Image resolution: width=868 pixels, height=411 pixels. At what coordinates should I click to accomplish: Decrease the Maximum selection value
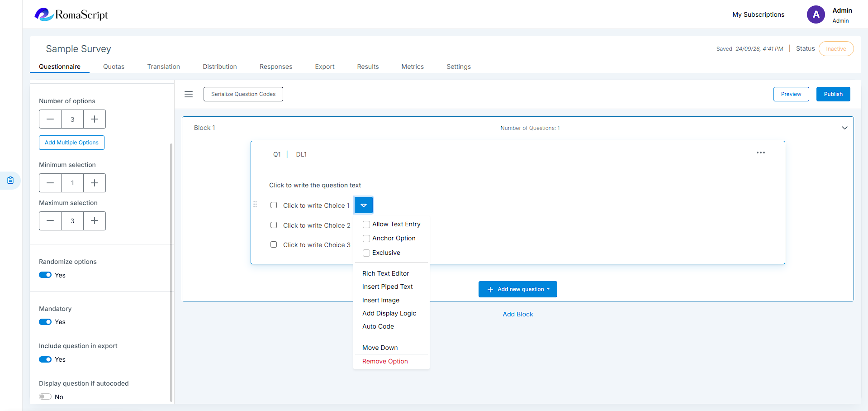pos(50,221)
